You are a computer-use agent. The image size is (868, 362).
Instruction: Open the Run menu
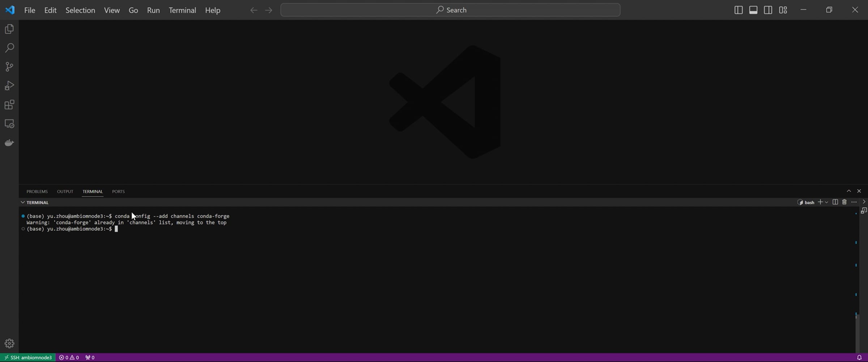[x=153, y=10]
